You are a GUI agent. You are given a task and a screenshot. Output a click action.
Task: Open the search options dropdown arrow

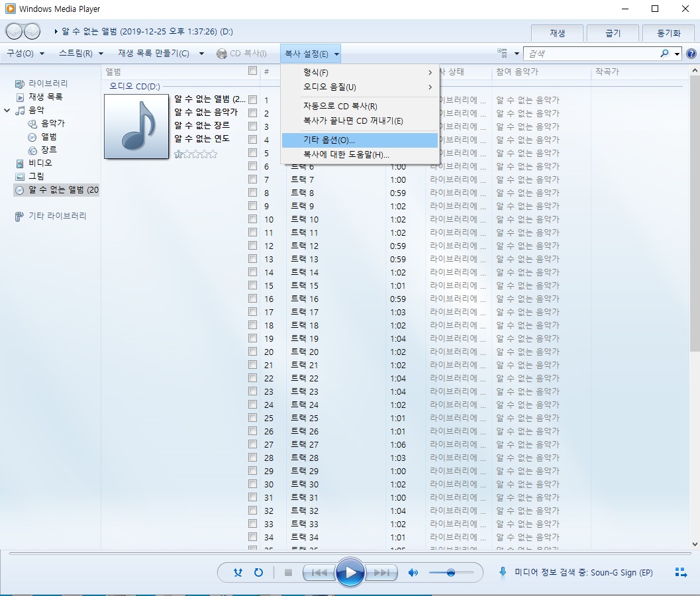[x=677, y=54]
